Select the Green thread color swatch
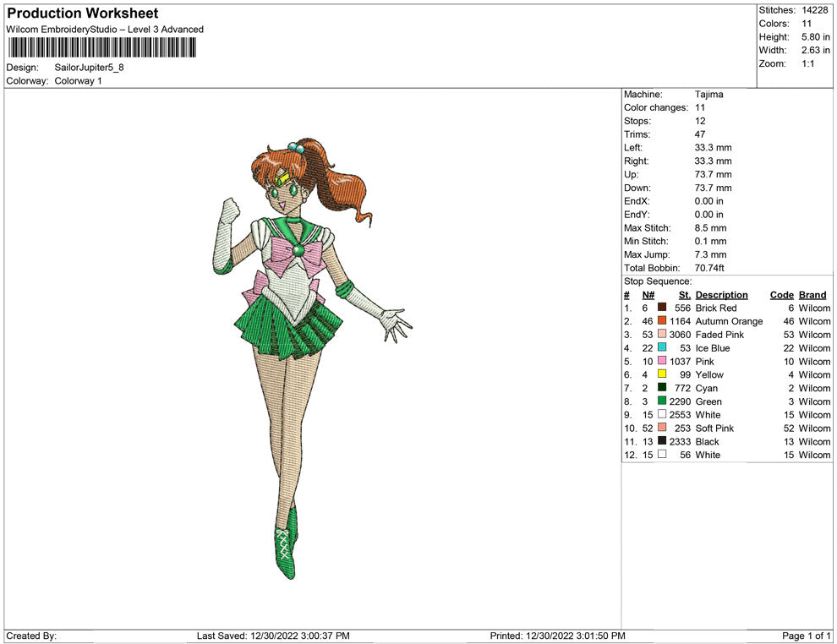 [663, 401]
